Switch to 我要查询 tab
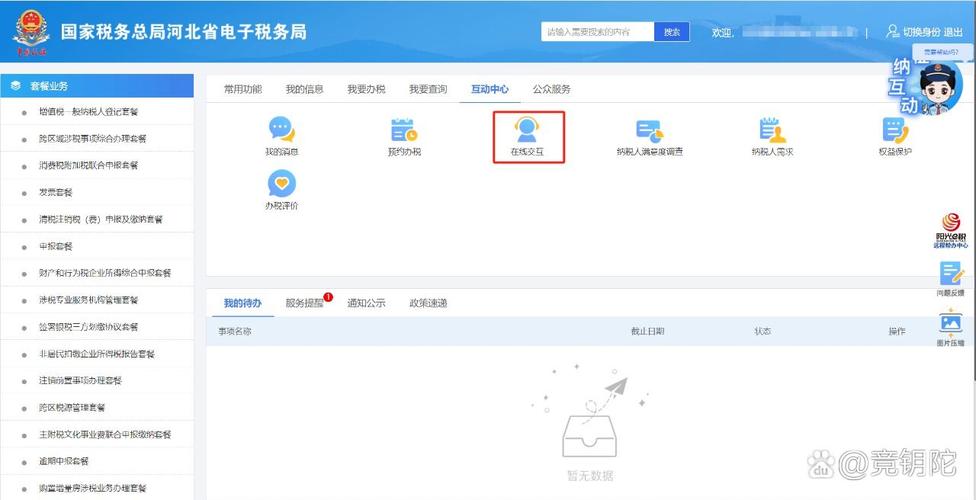The image size is (976, 500). 428,89
